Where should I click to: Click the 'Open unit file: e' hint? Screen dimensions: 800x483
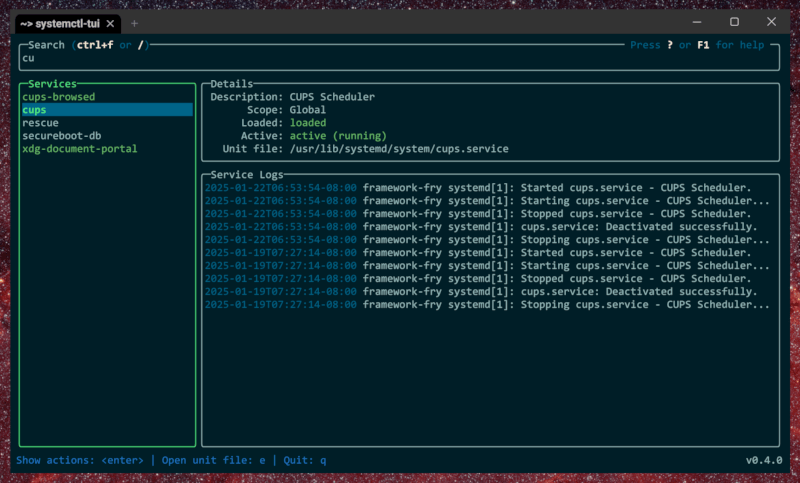coord(213,460)
